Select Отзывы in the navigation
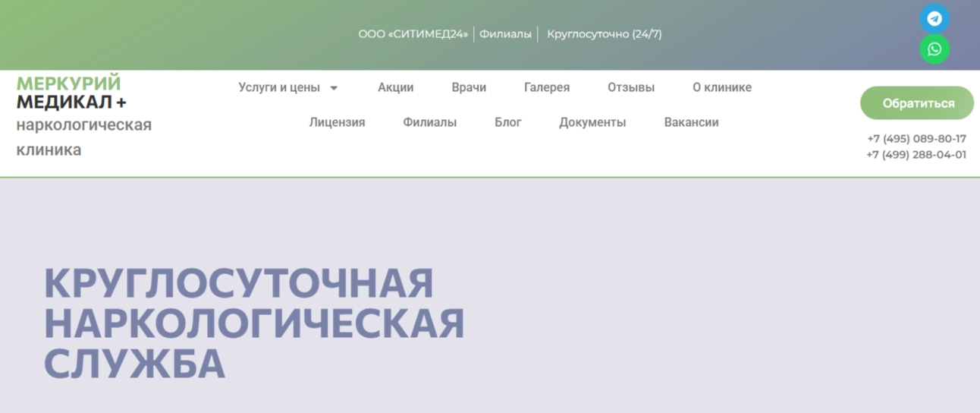980x413 pixels. tap(630, 87)
